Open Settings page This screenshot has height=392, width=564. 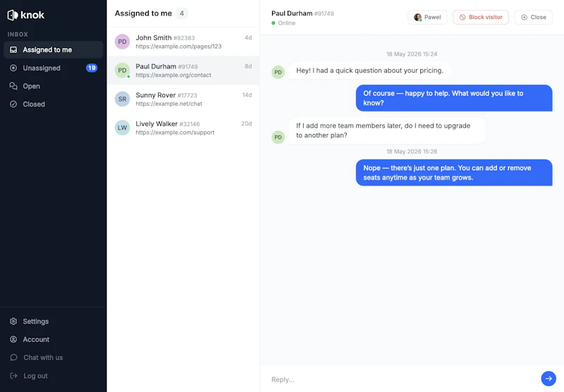pyautogui.click(x=54, y=321)
